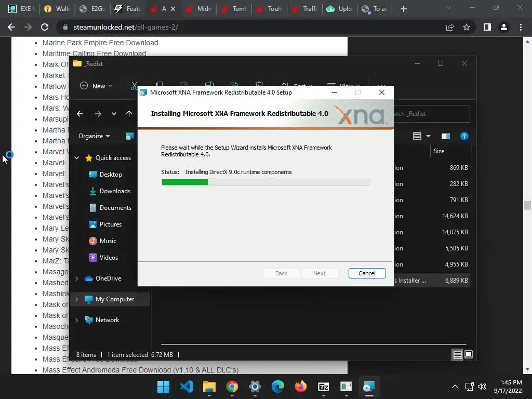532x399 pixels.
Task: Switch to the EXE browser tab
Action: (21, 9)
